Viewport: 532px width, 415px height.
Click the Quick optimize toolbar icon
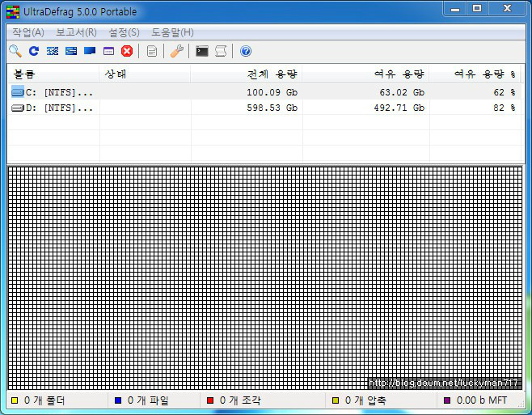[x=71, y=51]
